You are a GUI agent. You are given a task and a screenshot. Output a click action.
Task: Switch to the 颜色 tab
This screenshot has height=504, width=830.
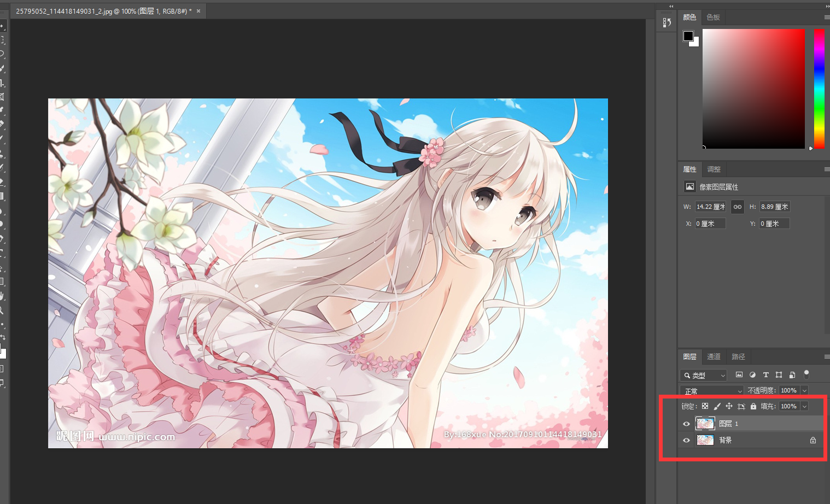pyautogui.click(x=689, y=17)
